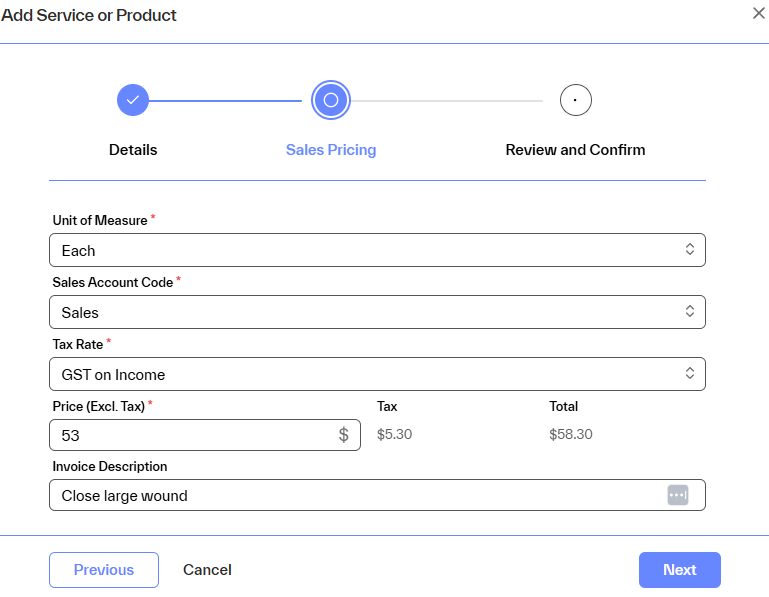This screenshot has height=597, width=769.
Task: Click the up-down arrows in Sales Account Code
Action: [x=689, y=312]
